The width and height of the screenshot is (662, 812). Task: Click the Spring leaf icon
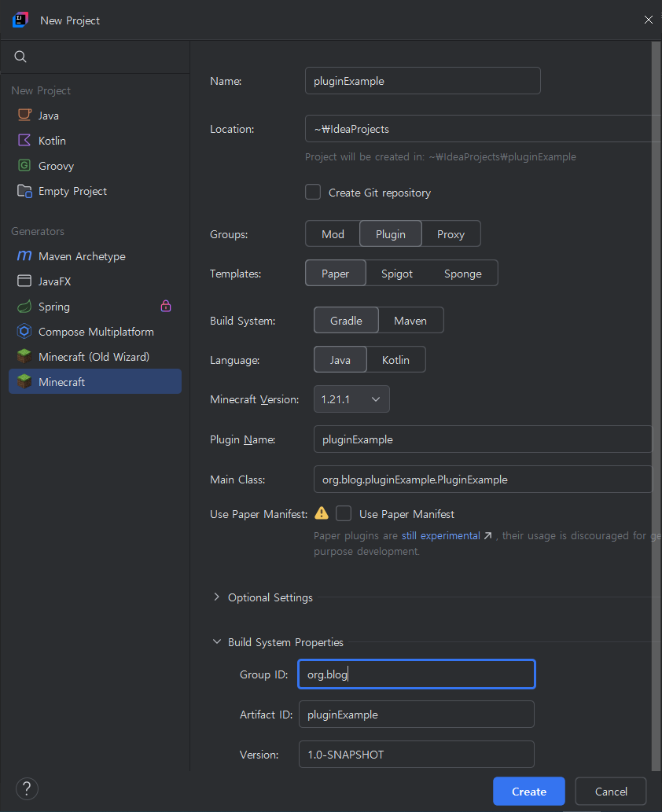(x=24, y=306)
